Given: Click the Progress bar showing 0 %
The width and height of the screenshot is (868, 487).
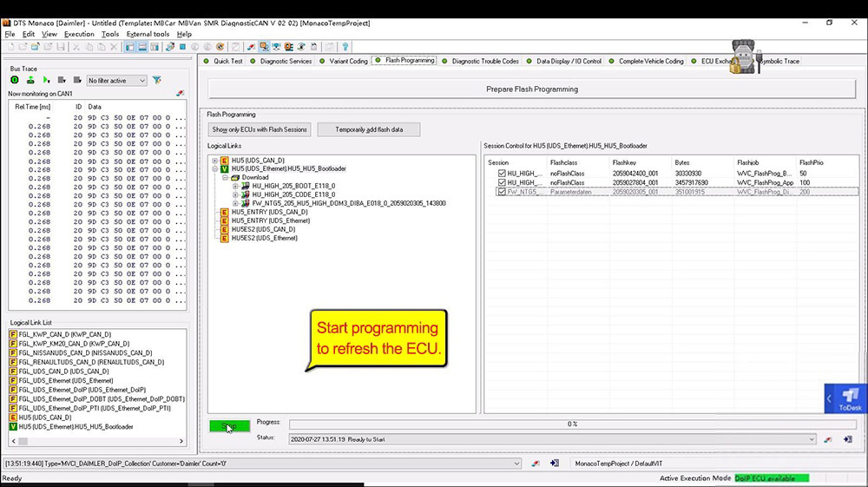Looking at the screenshot, I should click(x=572, y=424).
